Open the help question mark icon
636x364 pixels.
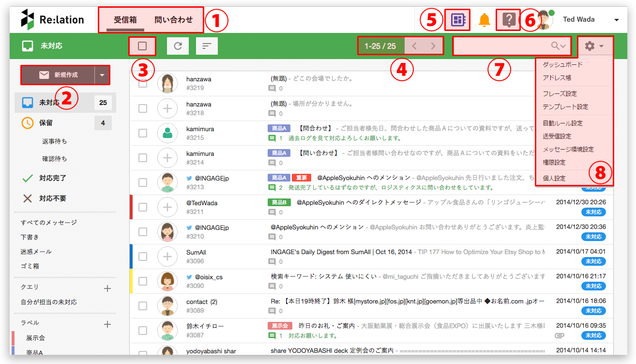[508, 20]
